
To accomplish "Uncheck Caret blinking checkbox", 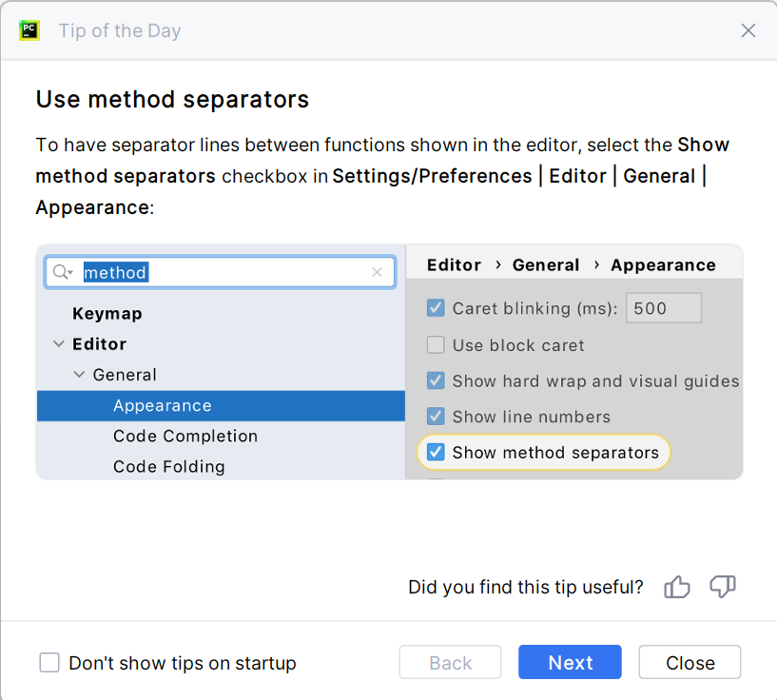I will [436, 308].
